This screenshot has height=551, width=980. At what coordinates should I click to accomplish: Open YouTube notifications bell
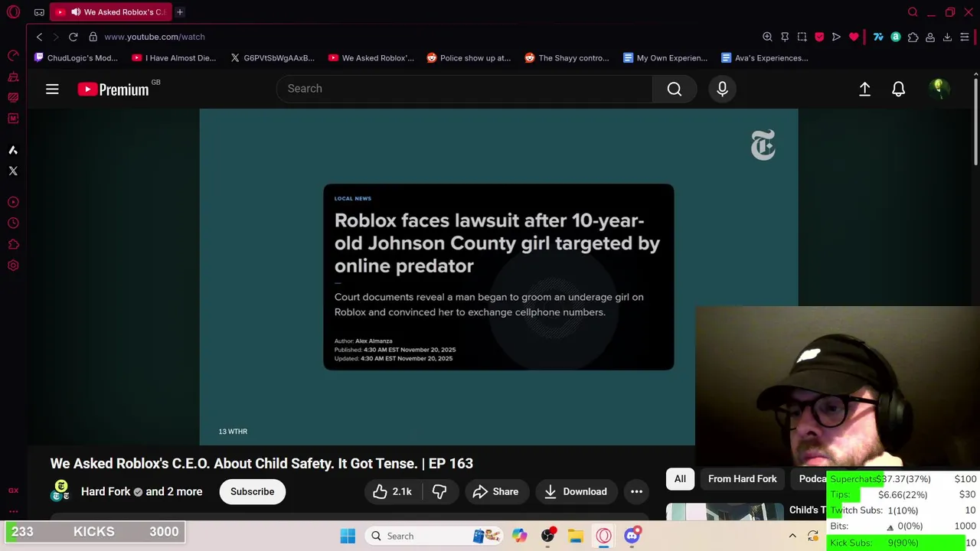[899, 90]
